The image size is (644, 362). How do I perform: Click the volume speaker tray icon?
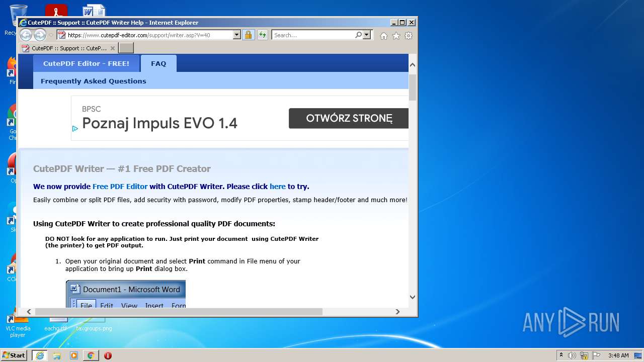pos(572,355)
